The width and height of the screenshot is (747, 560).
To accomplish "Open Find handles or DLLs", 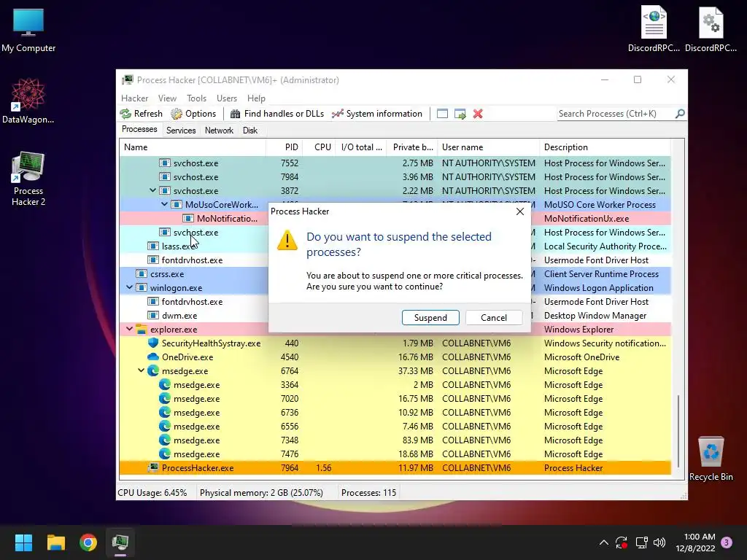I will pos(277,114).
